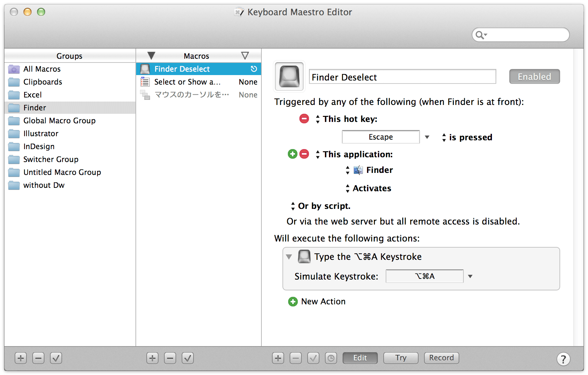The width and height of the screenshot is (588, 375).
Task: Change the 'Activates' popup option
Action: pyautogui.click(x=368, y=188)
